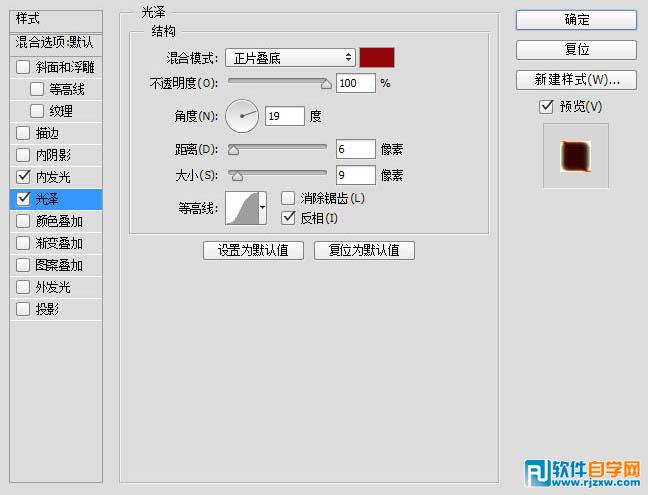This screenshot has width=648, height=495.
Task: Select 渐变叠加 in the styles list
Action: [x=60, y=243]
